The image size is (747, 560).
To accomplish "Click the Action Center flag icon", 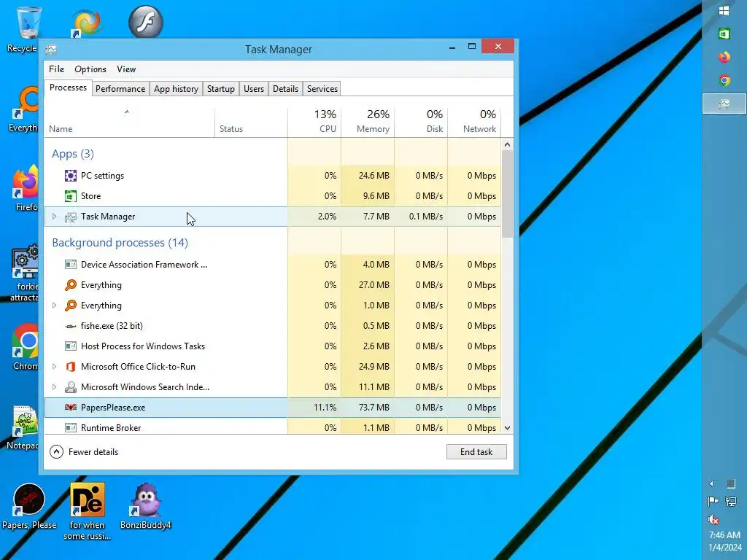I will point(713,501).
